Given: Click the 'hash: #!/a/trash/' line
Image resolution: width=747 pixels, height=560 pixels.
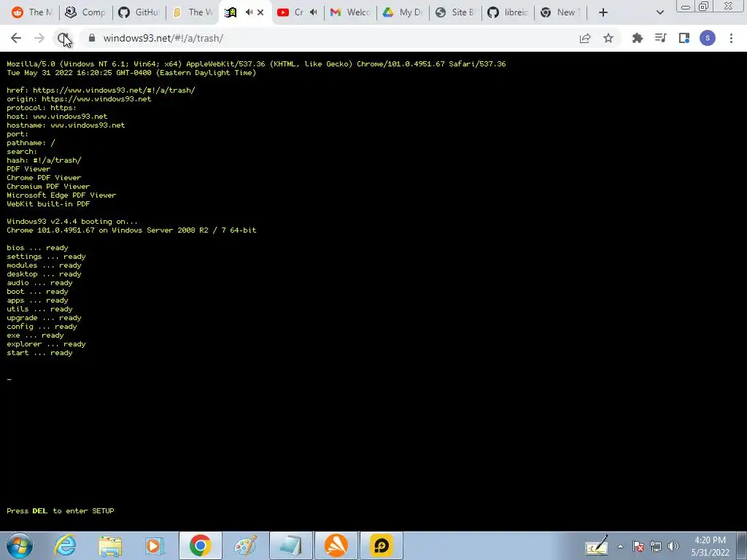Looking at the screenshot, I should pos(44,160).
